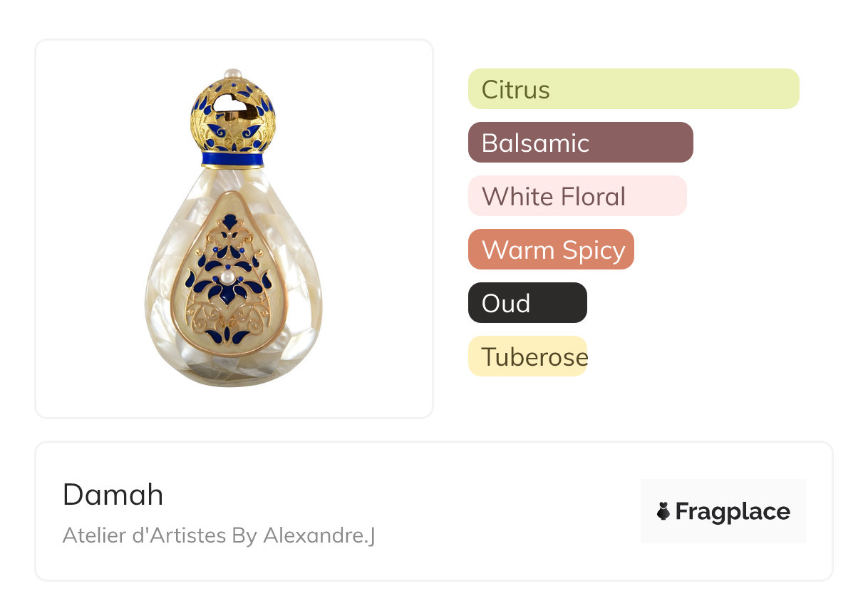Click the black Oud accord bar

(527, 303)
